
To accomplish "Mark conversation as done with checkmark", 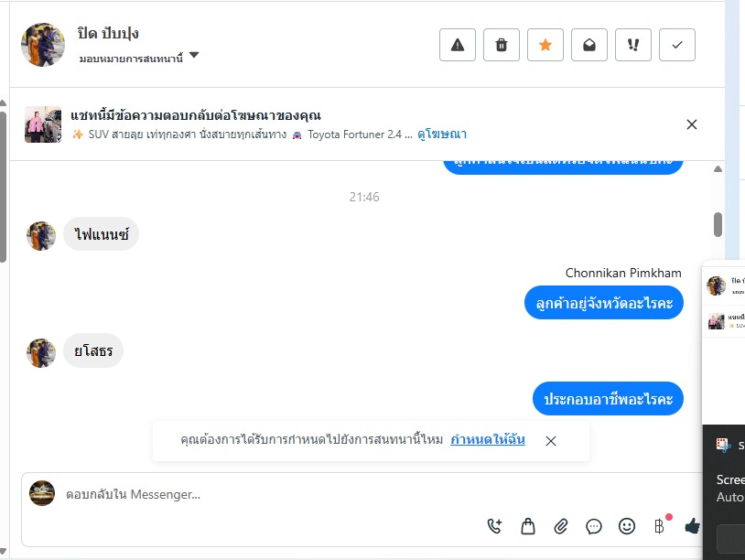I will [x=677, y=45].
